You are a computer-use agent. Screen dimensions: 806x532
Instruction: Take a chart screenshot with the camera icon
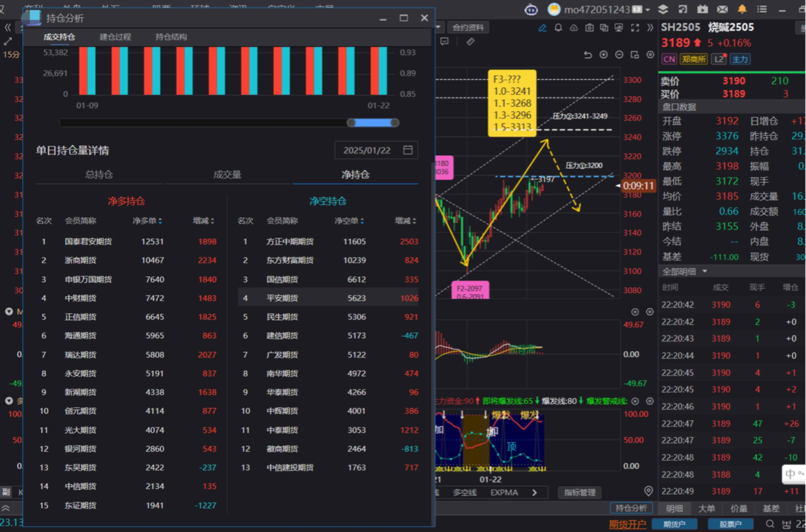click(x=590, y=28)
